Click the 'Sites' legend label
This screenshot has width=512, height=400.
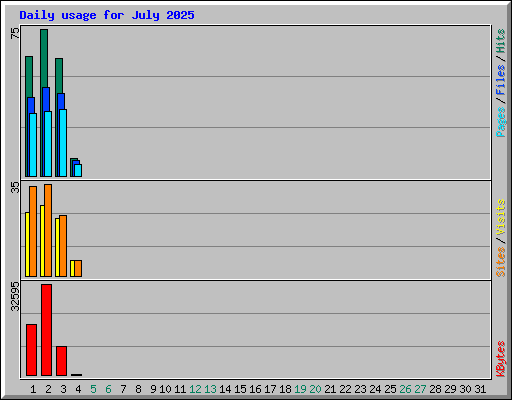pos(501,262)
